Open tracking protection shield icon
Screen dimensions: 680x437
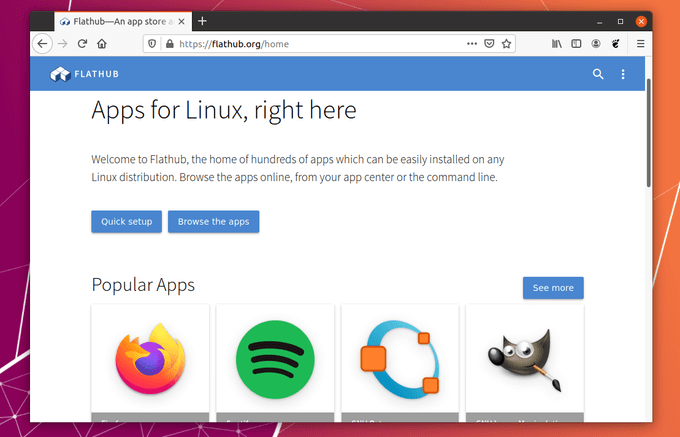[x=152, y=44]
